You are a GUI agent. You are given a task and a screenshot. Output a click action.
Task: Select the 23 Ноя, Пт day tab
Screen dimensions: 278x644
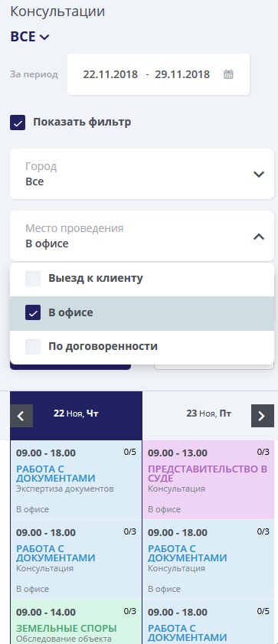pyautogui.click(x=208, y=414)
